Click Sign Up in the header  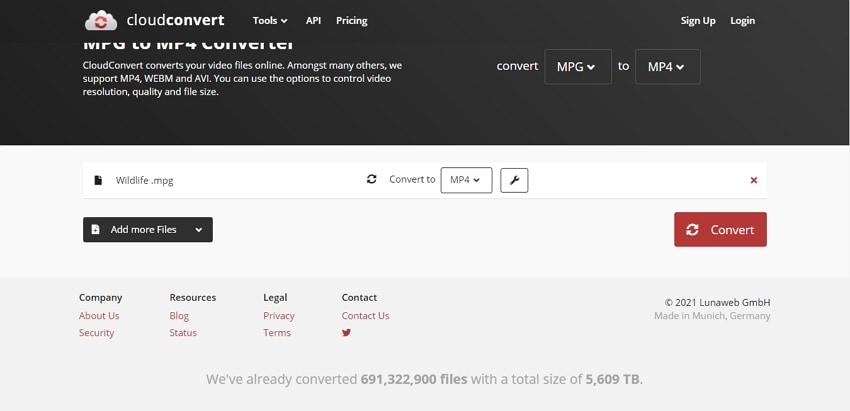(698, 21)
